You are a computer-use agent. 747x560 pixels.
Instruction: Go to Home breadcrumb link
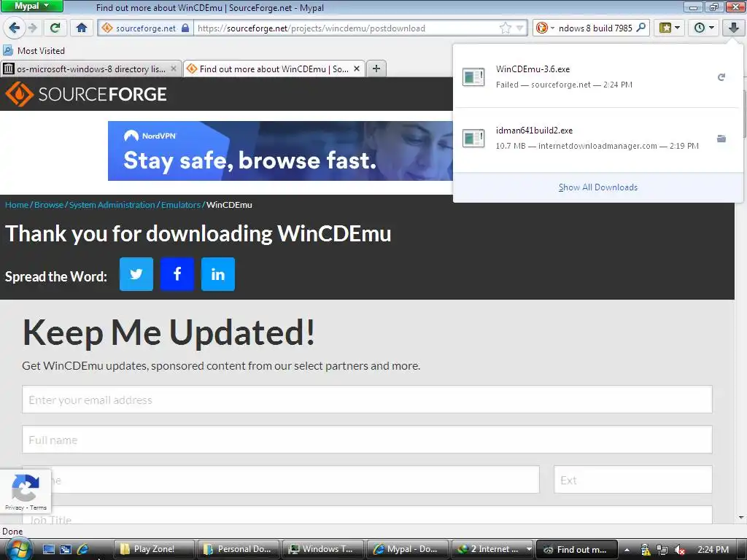pos(17,205)
